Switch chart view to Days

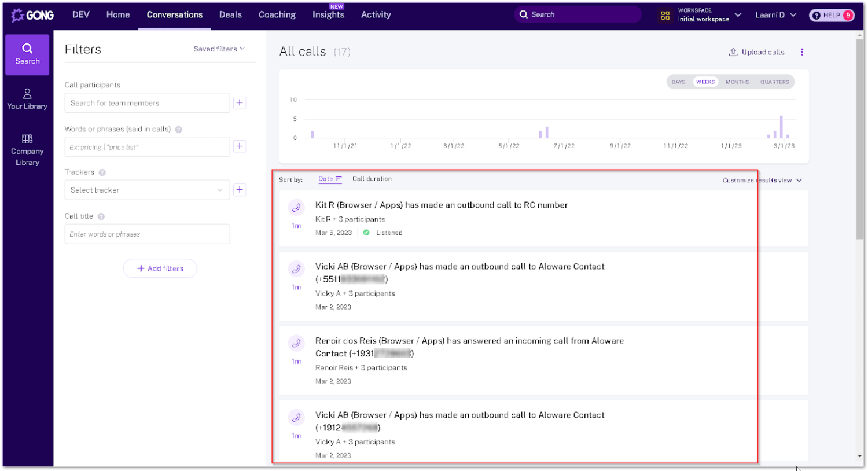pyautogui.click(x=679, y=82)
